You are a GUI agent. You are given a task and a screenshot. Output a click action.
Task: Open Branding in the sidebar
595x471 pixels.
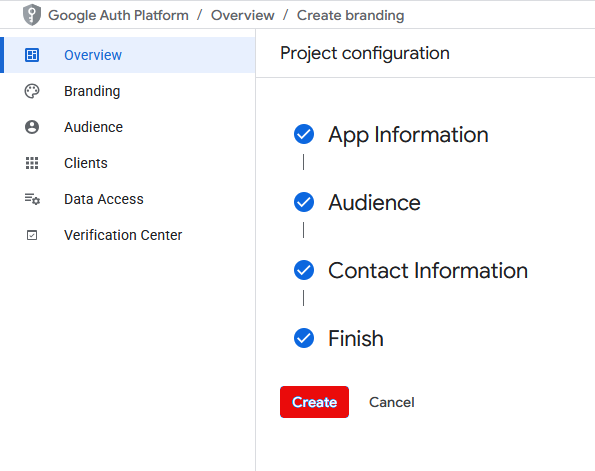(128, 91)
